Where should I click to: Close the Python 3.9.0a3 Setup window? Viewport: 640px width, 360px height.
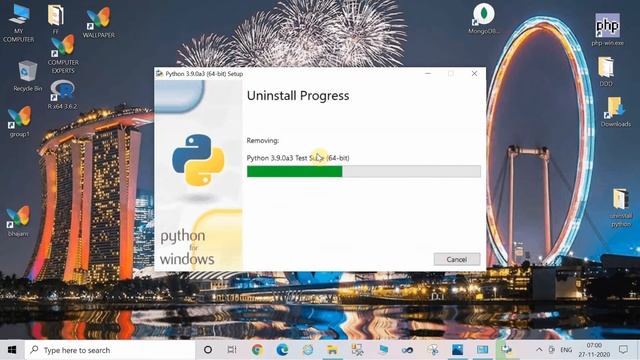474,73
